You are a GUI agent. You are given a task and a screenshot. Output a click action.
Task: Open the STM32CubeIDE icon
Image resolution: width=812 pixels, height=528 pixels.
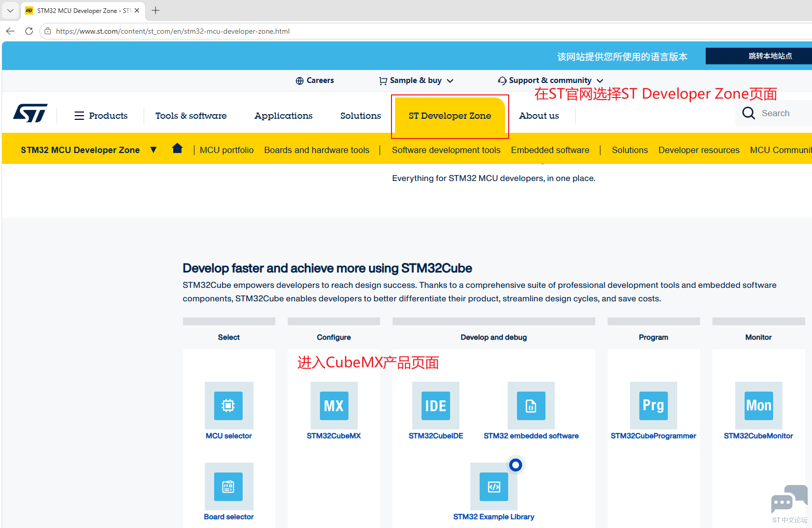pos(436,406)
